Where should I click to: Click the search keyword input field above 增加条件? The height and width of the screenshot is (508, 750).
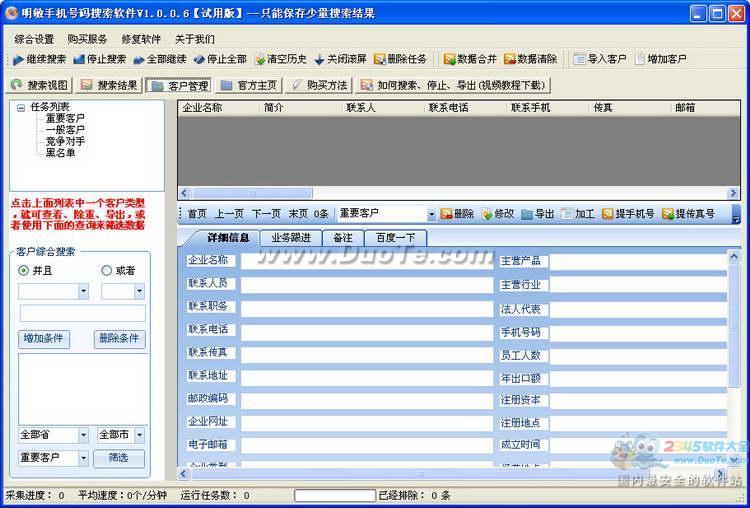[83, 313]
